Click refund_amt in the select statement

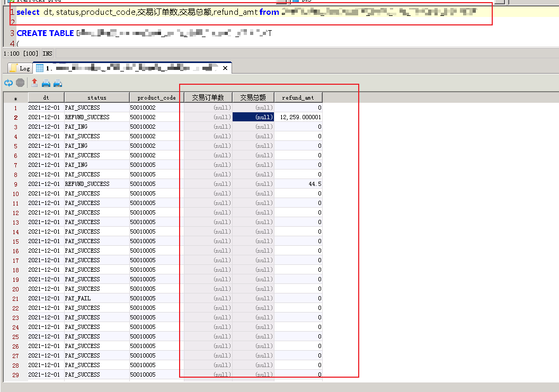235,12
